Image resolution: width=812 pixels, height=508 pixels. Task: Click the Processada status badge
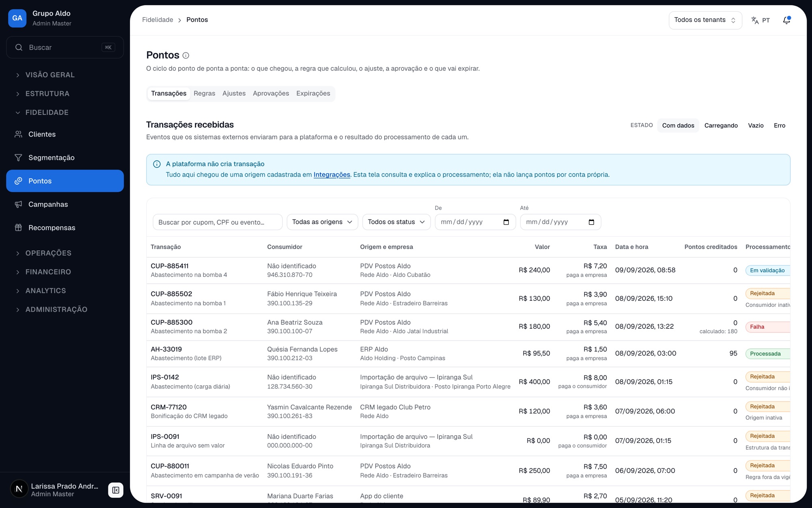767,354
